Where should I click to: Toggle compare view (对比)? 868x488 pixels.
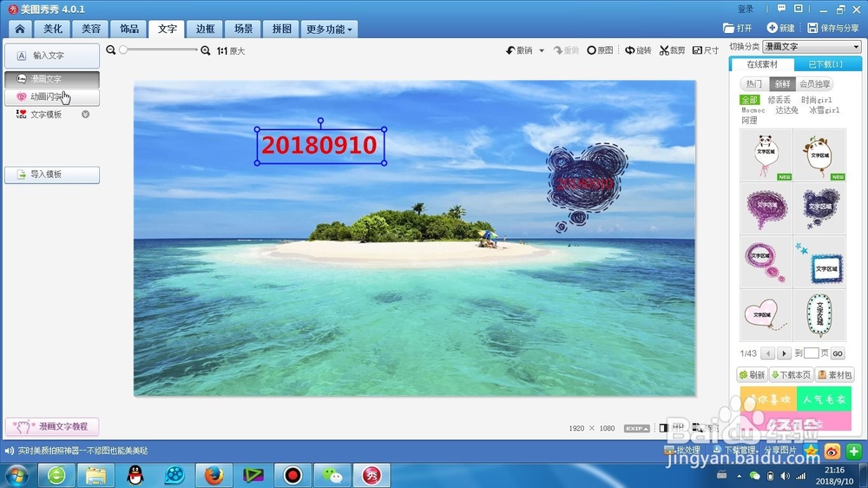(x=672, y=427)
